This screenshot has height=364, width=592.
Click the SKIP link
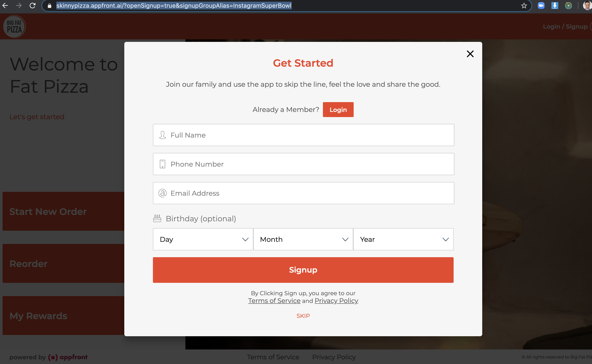click(x=303, y=316)
